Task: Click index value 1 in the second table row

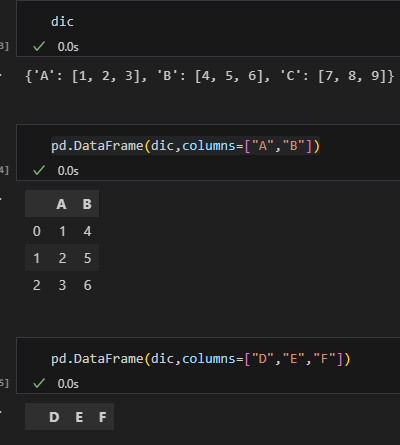Action: click(x=37, y=258)
